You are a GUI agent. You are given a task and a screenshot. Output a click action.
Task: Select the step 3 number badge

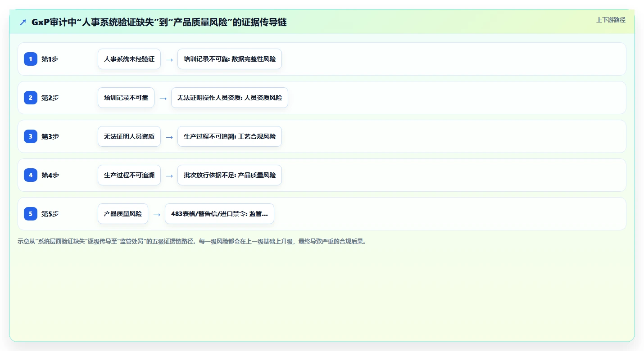(31, 136)
